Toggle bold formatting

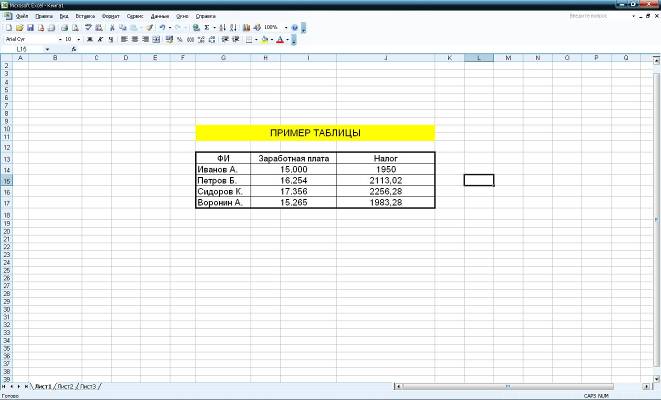[89, 40]
